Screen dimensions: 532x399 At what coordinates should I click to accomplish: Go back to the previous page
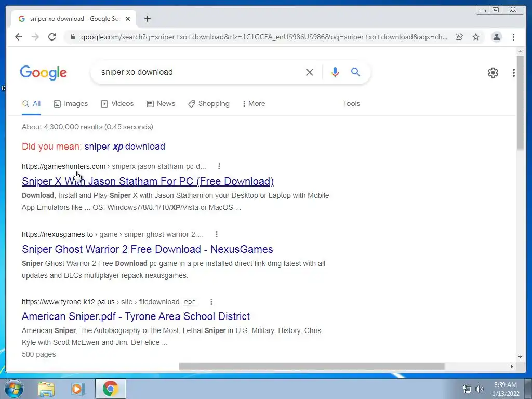[19, 37]
